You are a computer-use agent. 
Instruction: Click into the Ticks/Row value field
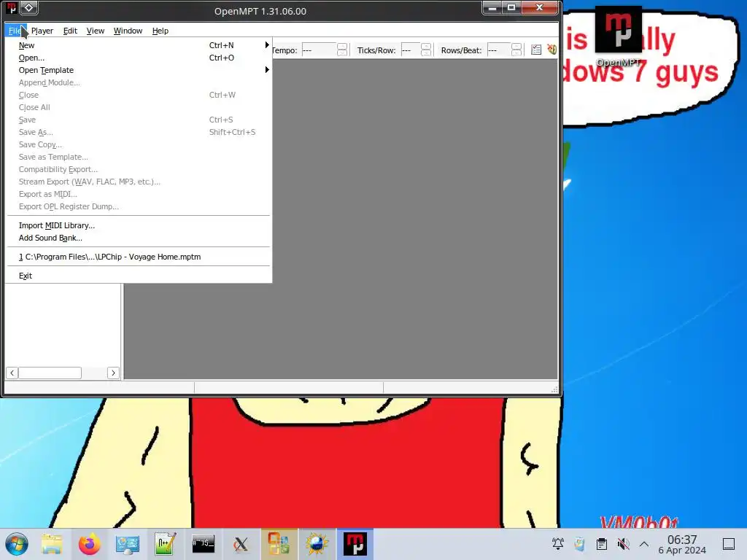click(x=411, y=50)
